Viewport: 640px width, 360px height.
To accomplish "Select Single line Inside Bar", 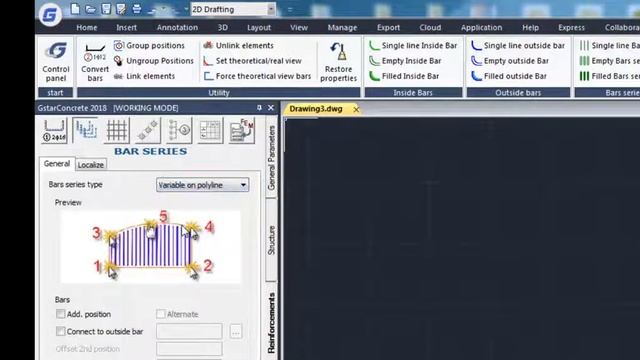I will tap(413, 45).
